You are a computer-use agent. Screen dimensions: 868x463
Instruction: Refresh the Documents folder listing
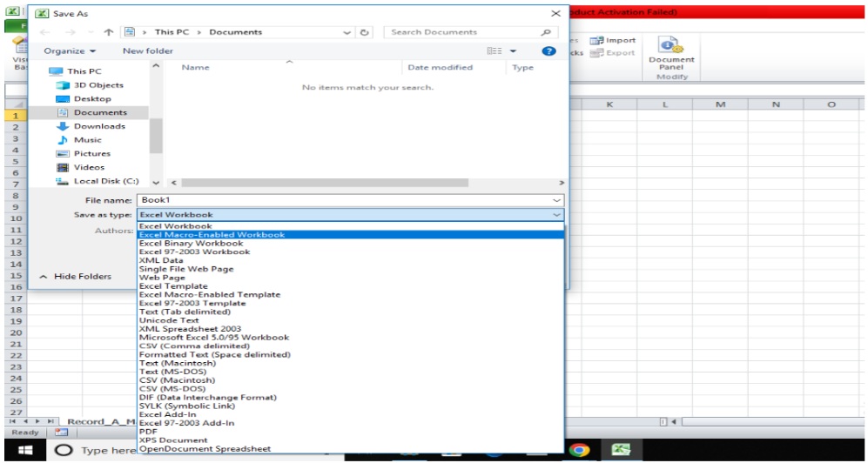coord(364,32)
